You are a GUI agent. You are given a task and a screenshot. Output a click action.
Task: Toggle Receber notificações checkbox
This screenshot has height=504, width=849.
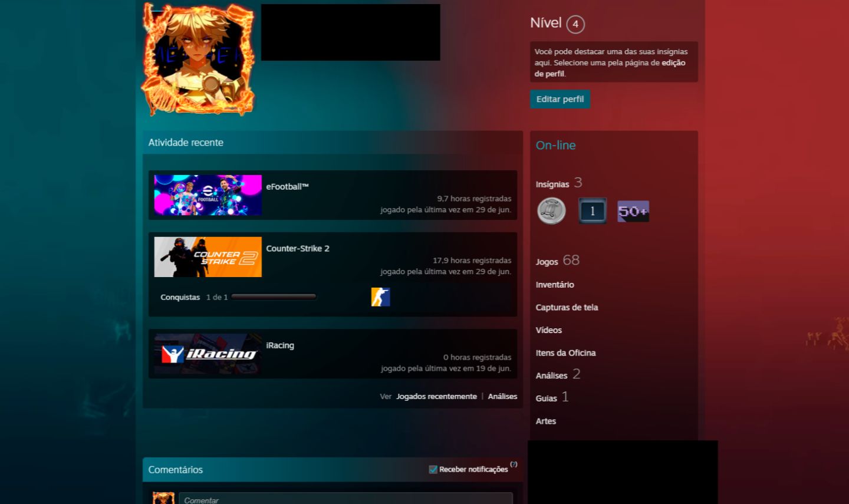tap(433, 469)
